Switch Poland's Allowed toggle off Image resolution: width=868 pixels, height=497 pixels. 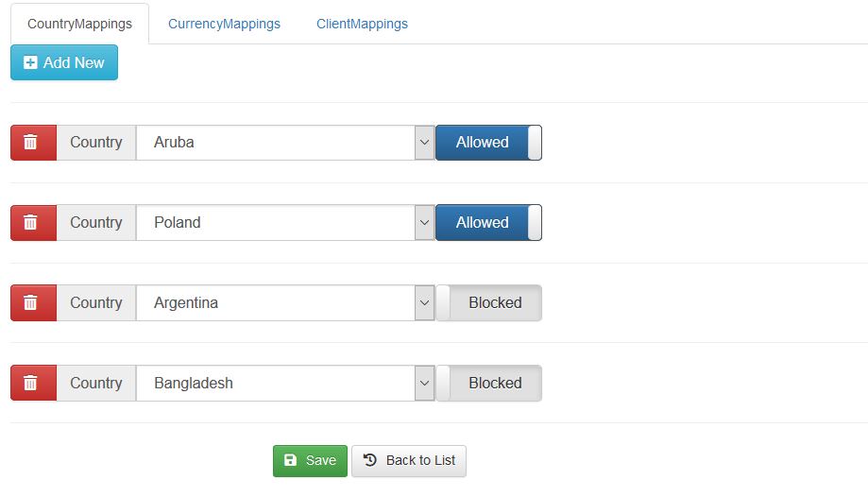[x=488, y=223]
